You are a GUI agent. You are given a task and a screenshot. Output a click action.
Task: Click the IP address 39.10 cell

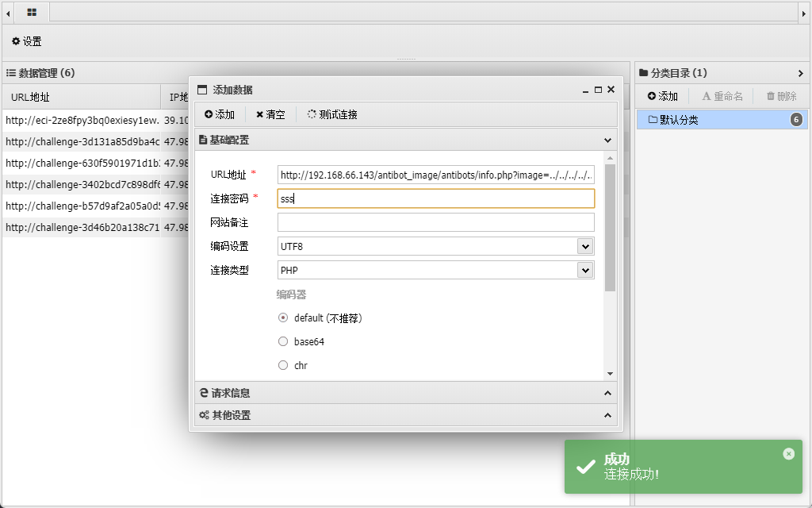click(176, 121)
